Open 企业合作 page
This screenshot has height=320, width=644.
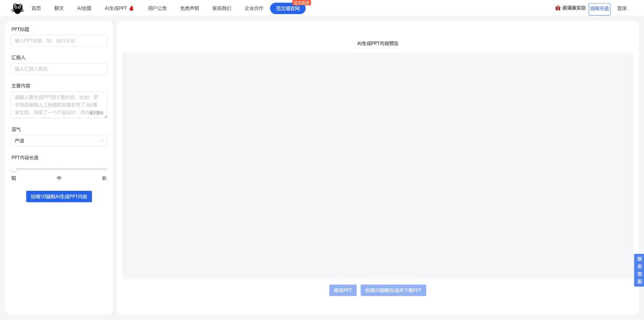coord(254,9)
